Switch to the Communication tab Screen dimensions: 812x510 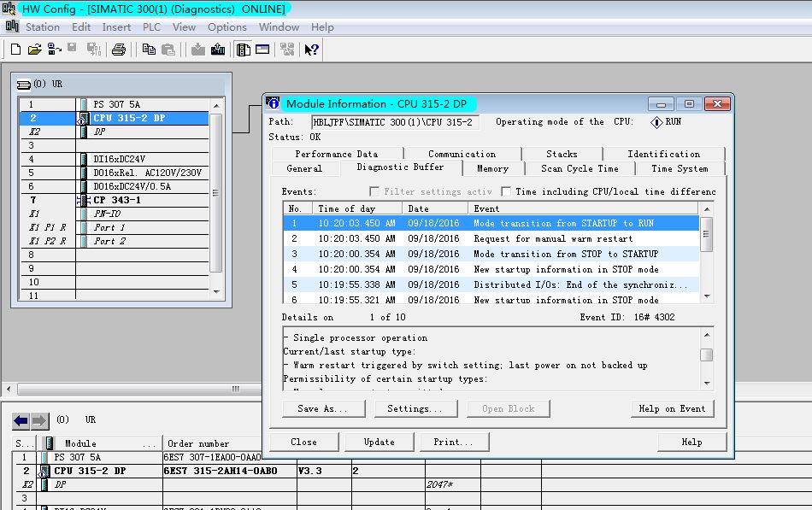point(462,154)
